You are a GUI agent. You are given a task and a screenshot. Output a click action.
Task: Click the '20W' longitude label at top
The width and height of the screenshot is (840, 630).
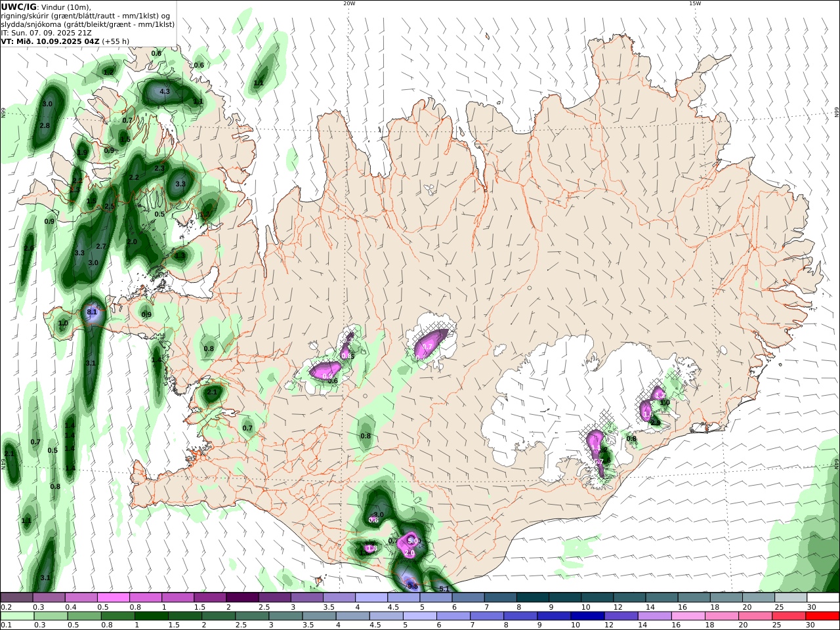click(x=349, y=3)
